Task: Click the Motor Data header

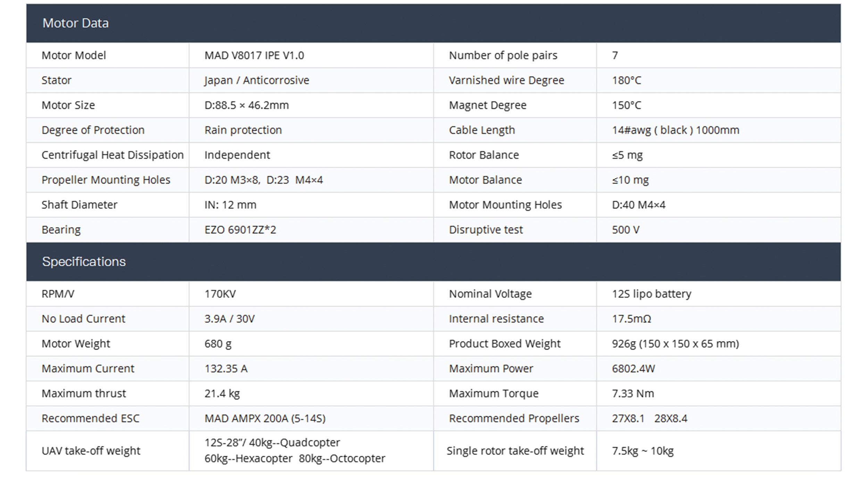Action: click(75, 23)
